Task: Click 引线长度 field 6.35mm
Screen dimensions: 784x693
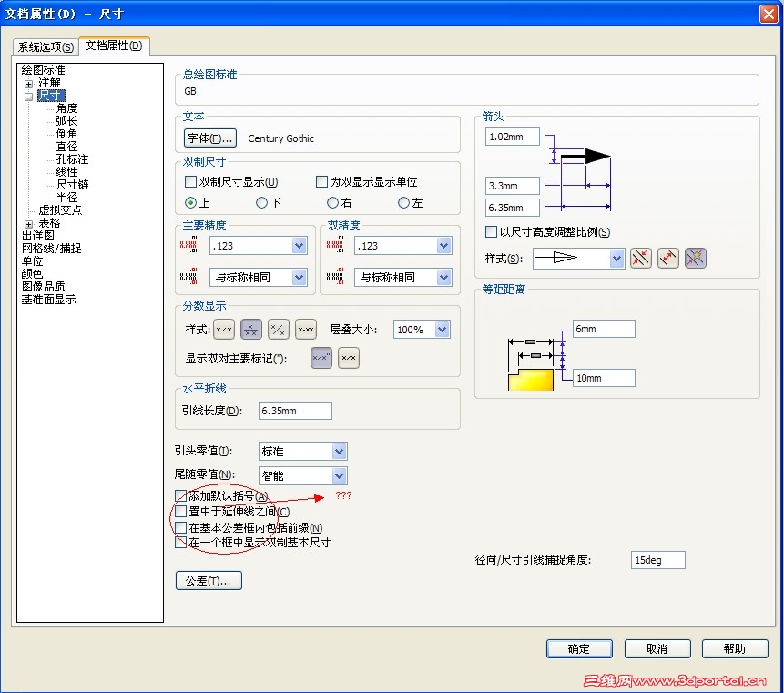Action: point(295,411)
